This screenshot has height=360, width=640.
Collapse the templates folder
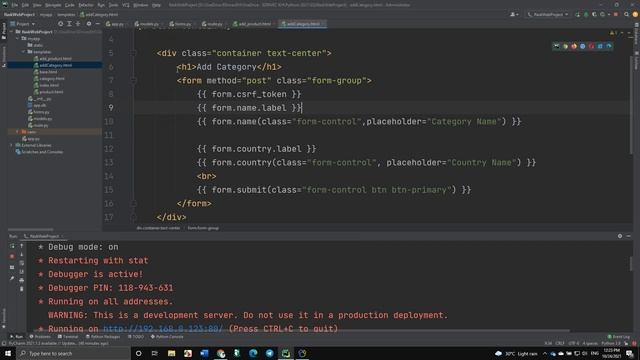pyautogui.click(x=24, y=52)
